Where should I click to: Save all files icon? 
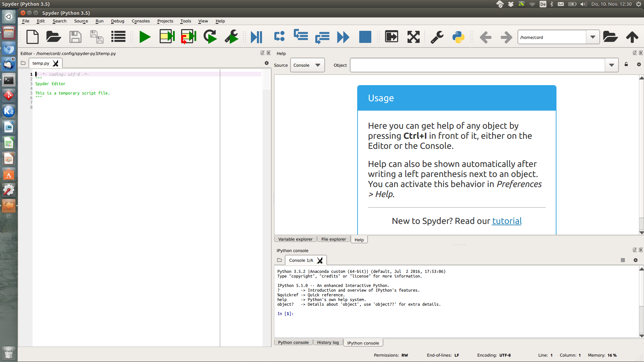(97, 37)
